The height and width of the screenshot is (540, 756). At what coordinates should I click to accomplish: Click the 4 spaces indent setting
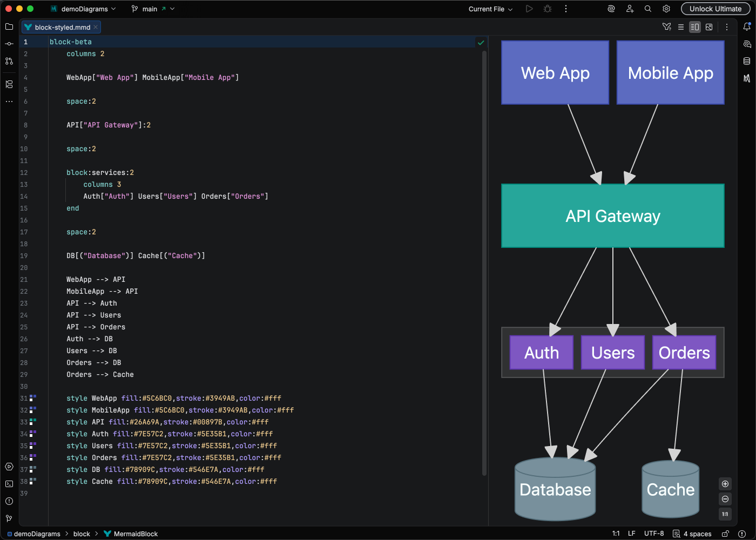(697, 534)
